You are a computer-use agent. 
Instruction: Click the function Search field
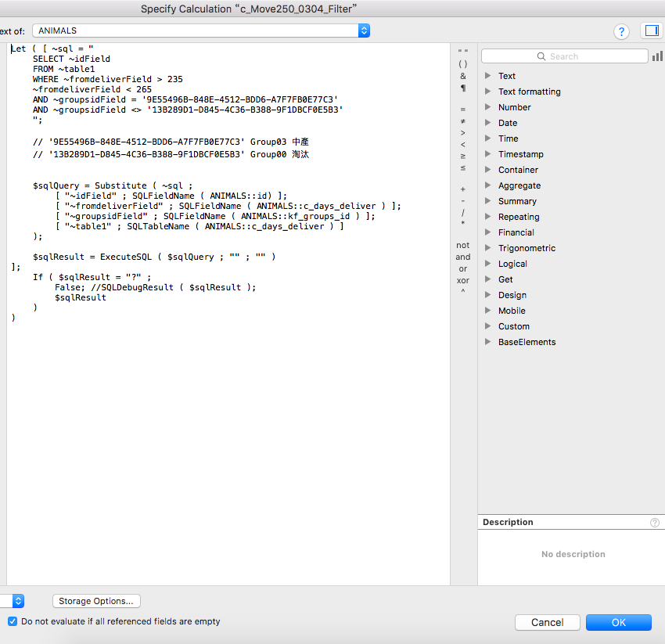564,56
